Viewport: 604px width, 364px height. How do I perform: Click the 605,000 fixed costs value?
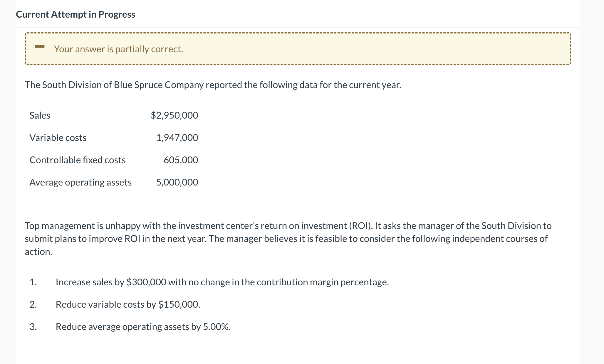[x=181, y=160]
